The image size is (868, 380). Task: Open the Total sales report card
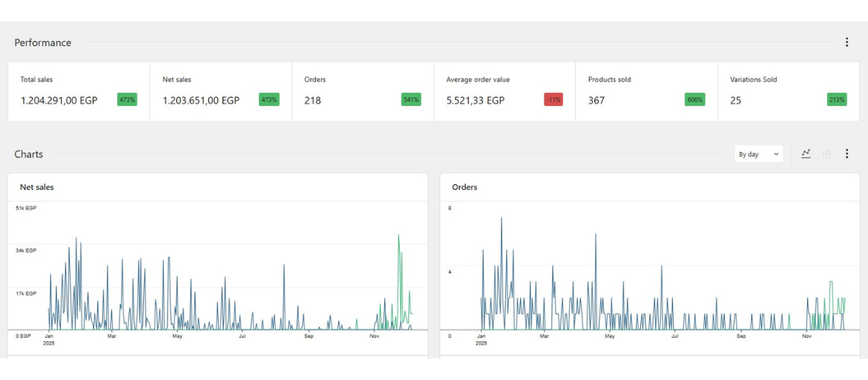point(79,91)
